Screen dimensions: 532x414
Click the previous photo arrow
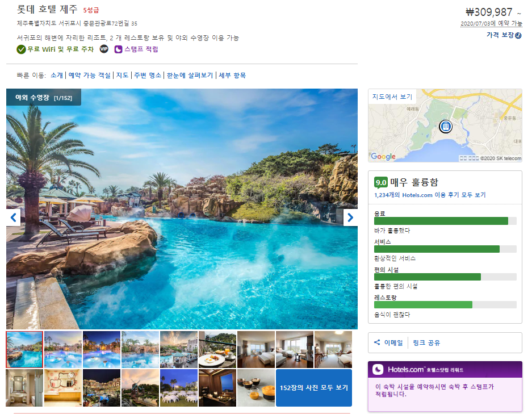pyautogui.click(x=13, y=218)
